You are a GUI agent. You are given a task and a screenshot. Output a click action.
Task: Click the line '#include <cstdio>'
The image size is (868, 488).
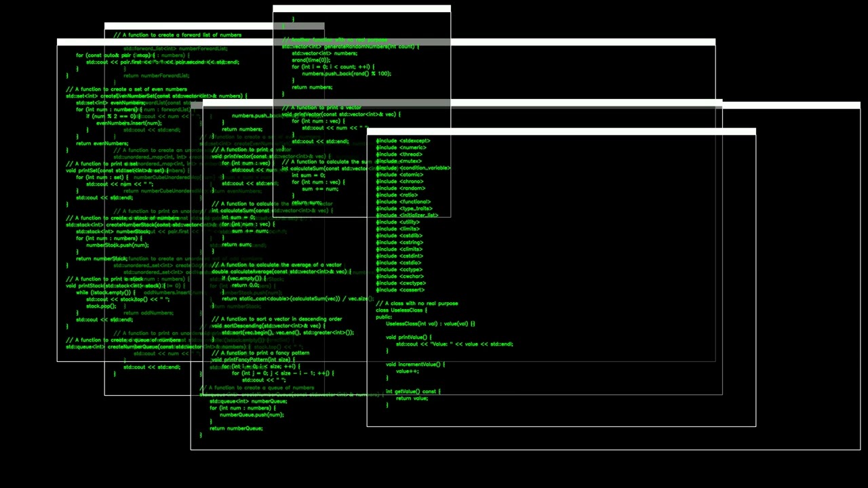(x=398, y=263)
